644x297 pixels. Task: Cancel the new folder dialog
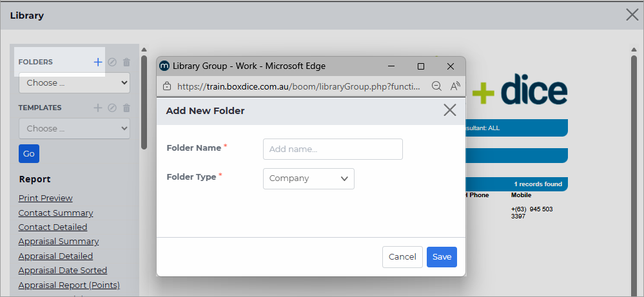[402, 257]
